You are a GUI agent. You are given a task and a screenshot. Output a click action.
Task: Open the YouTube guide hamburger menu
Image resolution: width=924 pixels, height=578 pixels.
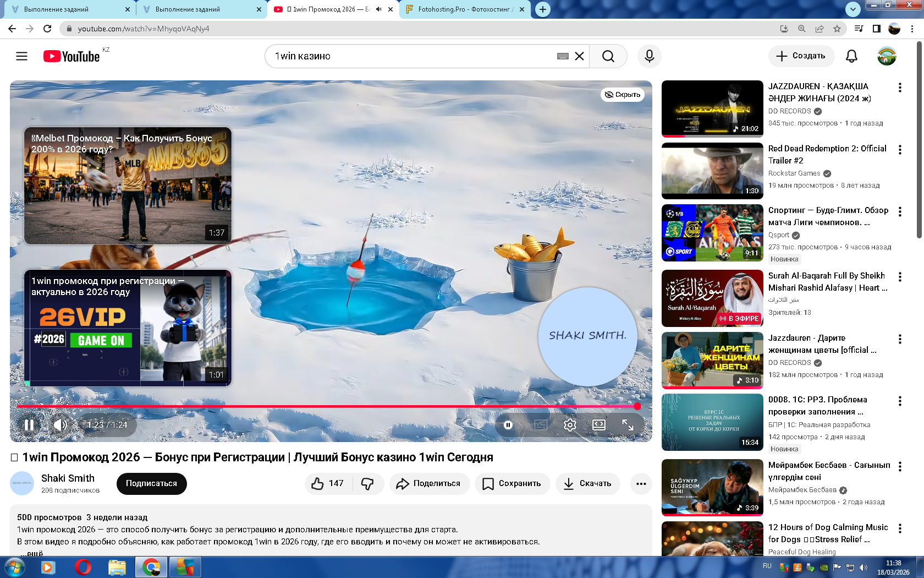click(21, 56)
